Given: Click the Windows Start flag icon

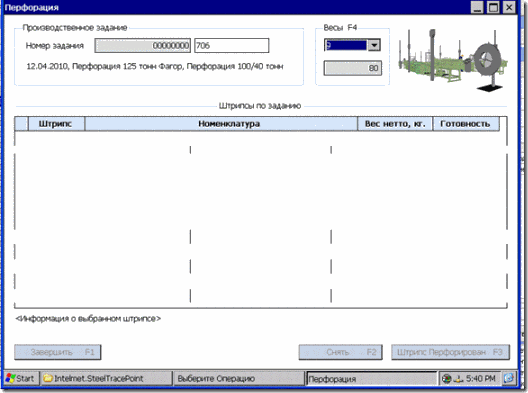Looking at the screenshot, I should 10,378.
